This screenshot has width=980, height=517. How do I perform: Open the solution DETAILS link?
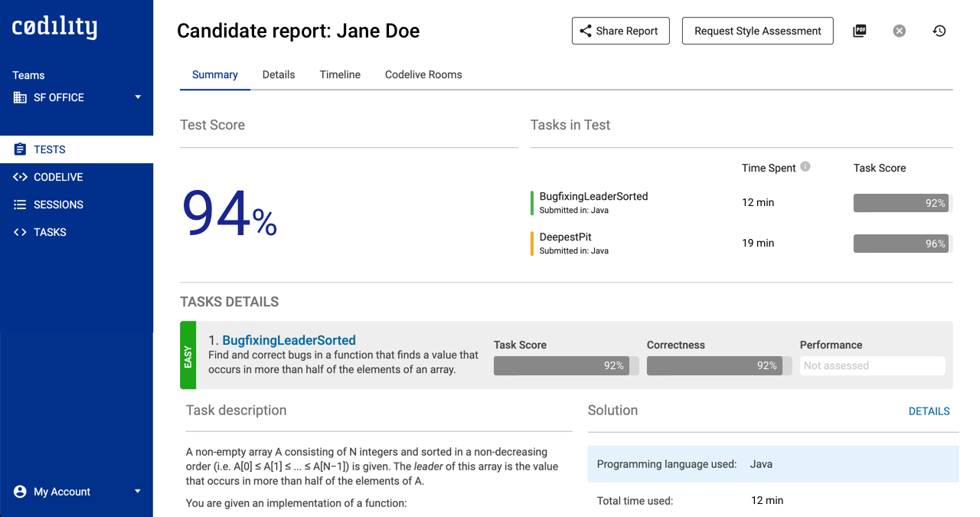(929, 411)
